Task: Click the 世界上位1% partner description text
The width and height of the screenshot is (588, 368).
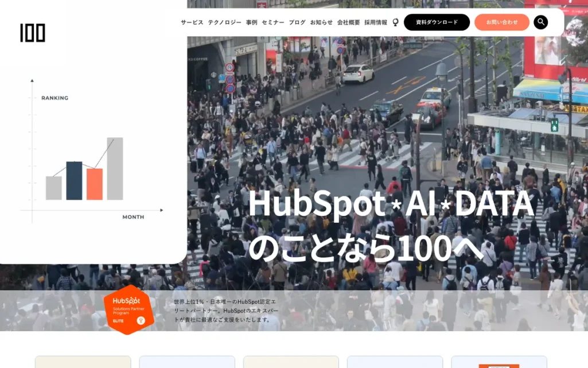Action: (x=226, y=311)
